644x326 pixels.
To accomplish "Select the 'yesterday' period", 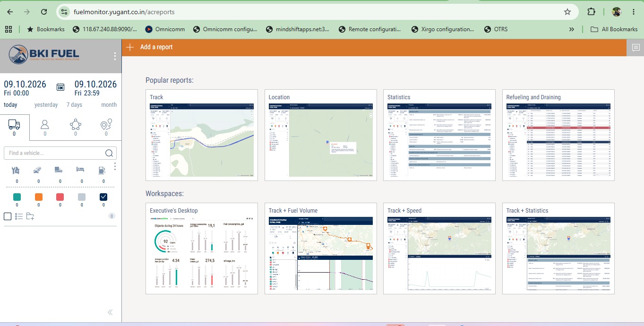I will 46,105.
